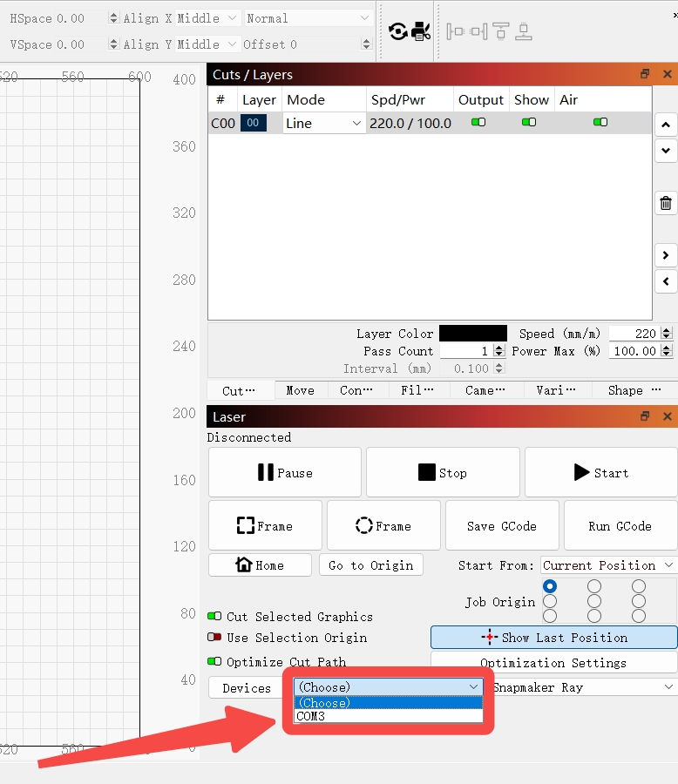
Task: Click the Devices button
Action: (247, 688)
